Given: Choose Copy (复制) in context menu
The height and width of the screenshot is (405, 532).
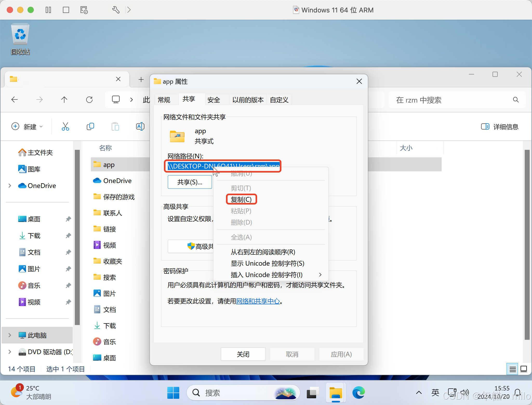Looking at the screenshot, I should coord(241,199).
